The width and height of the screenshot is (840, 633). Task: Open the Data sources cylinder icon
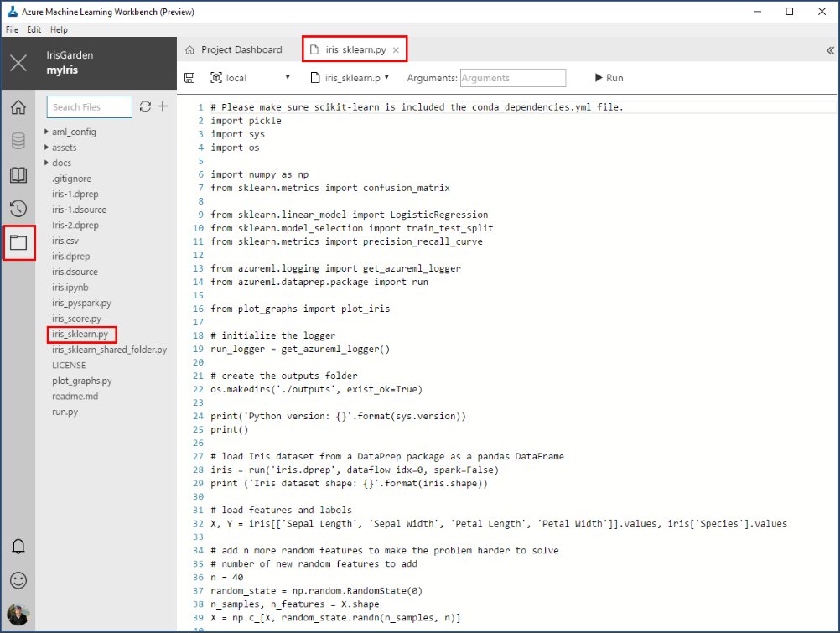tap(18, 141)
